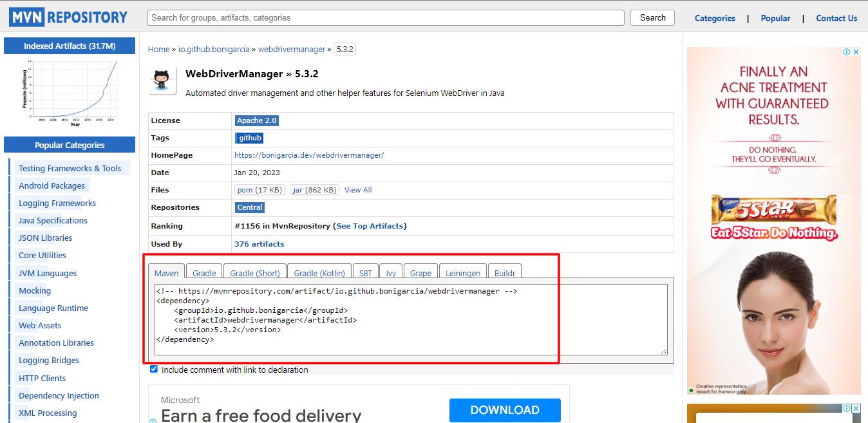Open the AdChoices info icon on acne ad

click(x=847, y=52)
